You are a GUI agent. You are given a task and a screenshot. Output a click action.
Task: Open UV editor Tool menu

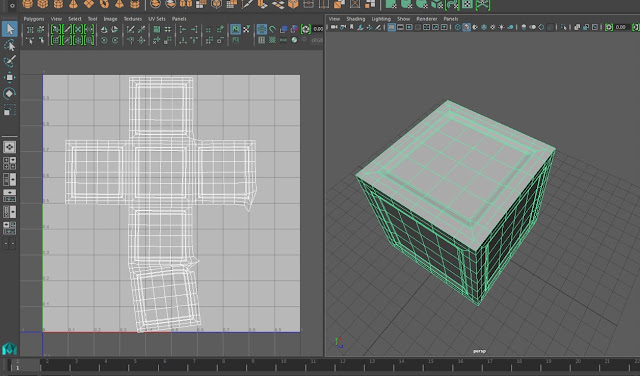point(93,19)
